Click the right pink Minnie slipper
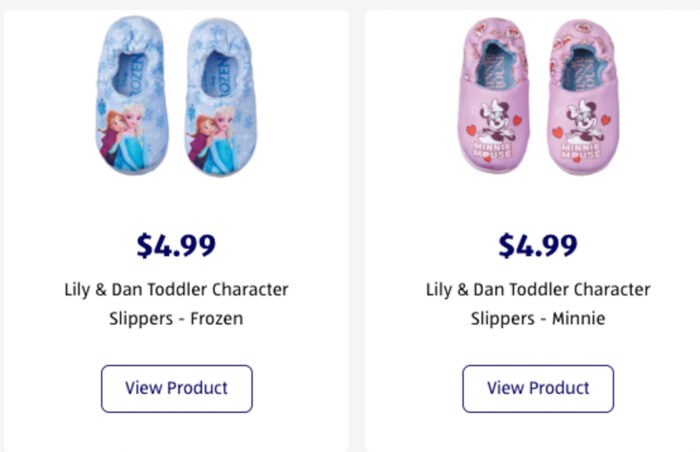The image size is (700, 452). [581, 95]
